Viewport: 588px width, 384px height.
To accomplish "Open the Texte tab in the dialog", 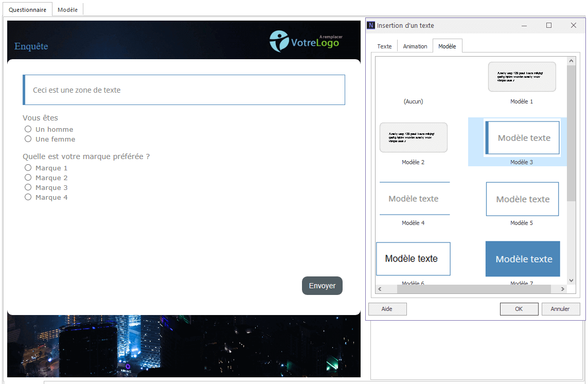I will (x=384, y=46).
